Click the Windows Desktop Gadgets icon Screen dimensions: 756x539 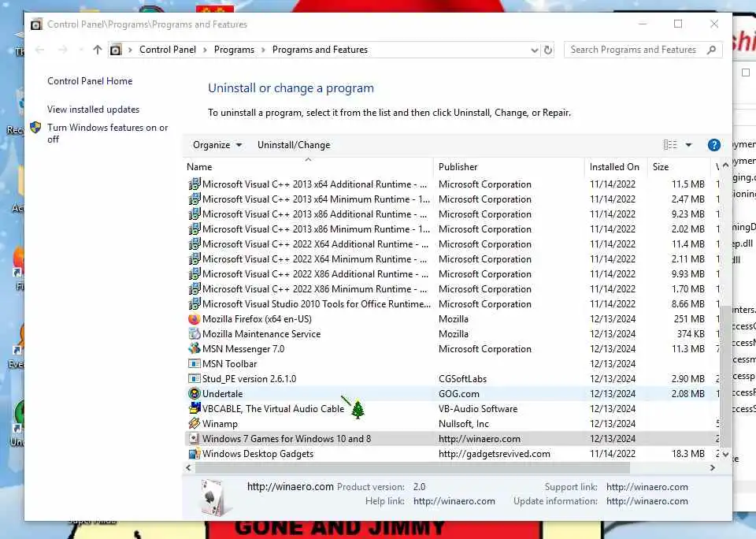(x=195, y=454)
